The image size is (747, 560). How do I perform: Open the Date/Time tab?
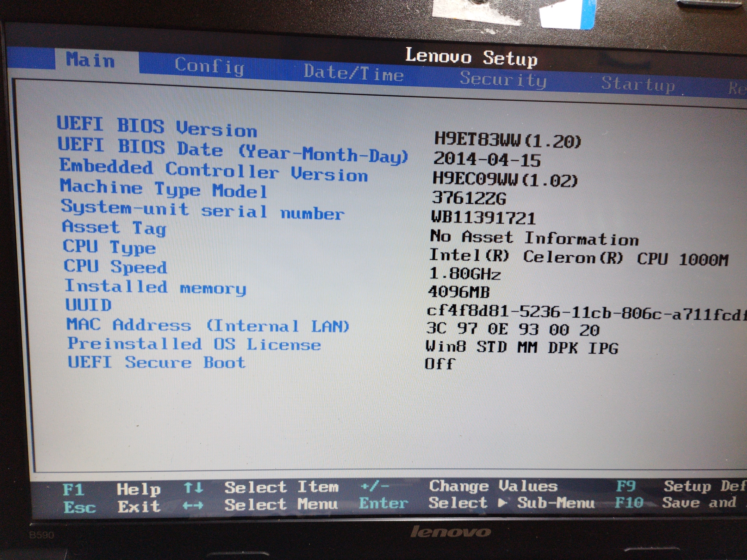click(x=353, y=73)
